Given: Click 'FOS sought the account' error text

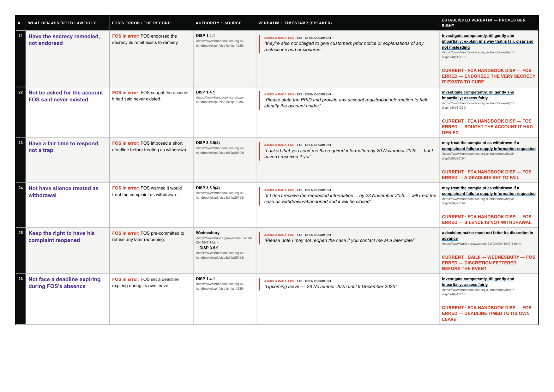Looking at the screenshot, I should (x=150, y=96).
